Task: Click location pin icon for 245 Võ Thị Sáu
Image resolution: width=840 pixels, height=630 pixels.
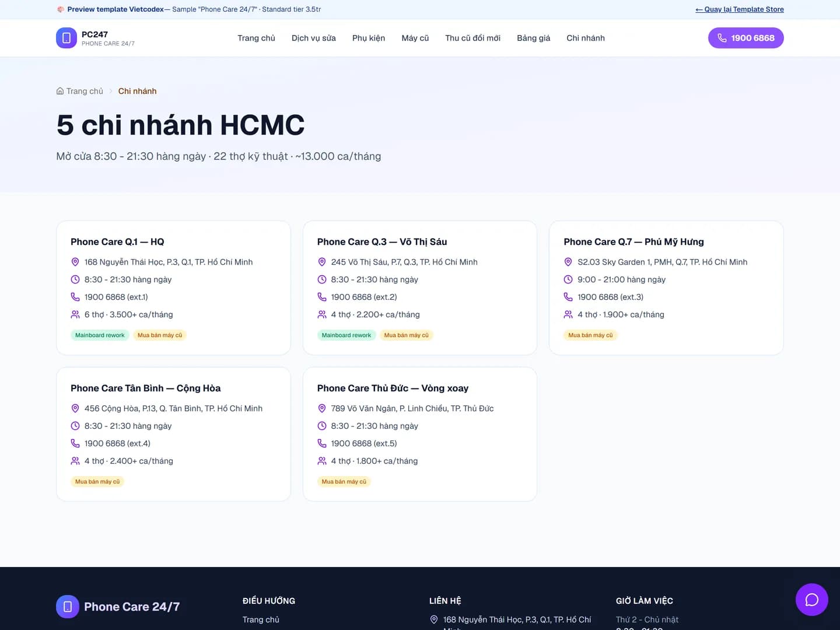Action: click(x=322, y=262)
